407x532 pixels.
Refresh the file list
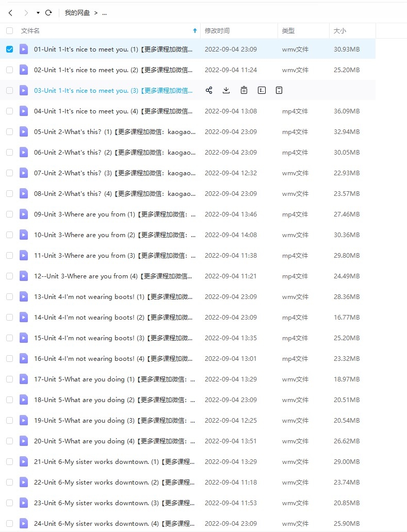click(48, 13)
